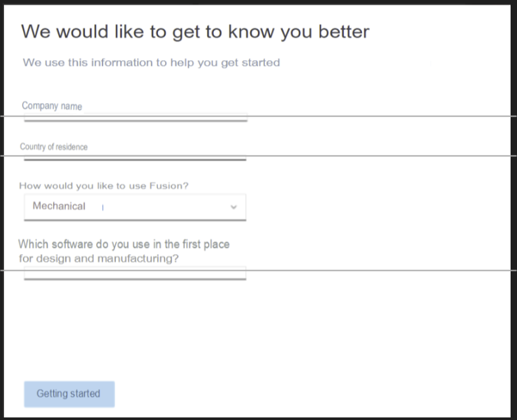Place cursor in the Company name box

(x=134, y=116)
